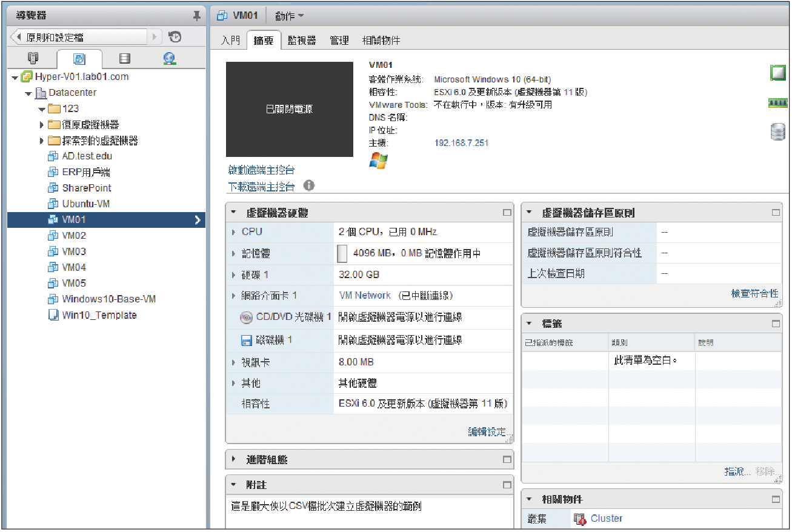Open the 管理 tab
792x532 pixels.
(339, 41)
